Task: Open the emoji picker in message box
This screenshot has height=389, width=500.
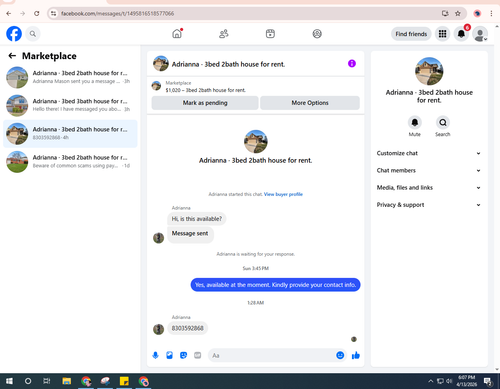Action: pos(340,355)
